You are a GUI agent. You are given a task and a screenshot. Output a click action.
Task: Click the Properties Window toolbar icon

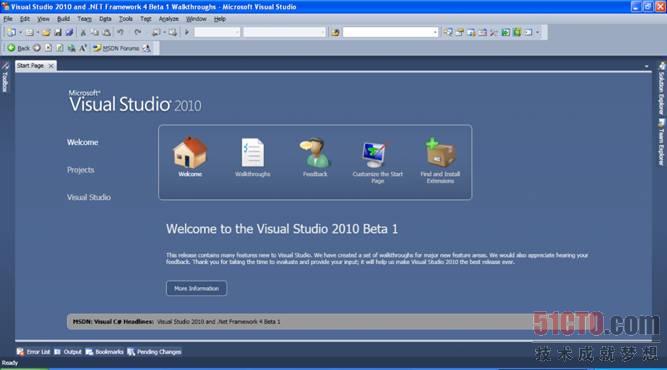coord(459,32)
